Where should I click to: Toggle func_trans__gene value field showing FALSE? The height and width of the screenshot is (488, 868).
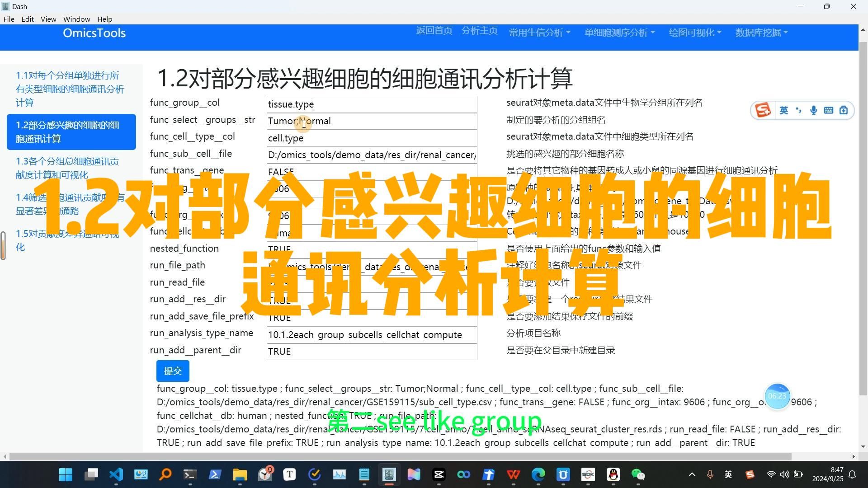click(x=372, y=172)
